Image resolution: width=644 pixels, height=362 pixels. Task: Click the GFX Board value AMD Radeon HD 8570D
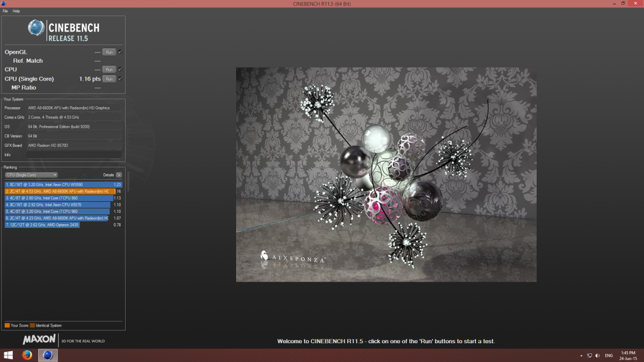click(74, 145)
